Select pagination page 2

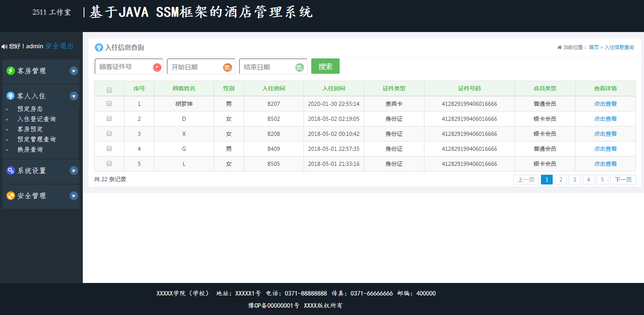click(561, 180)
